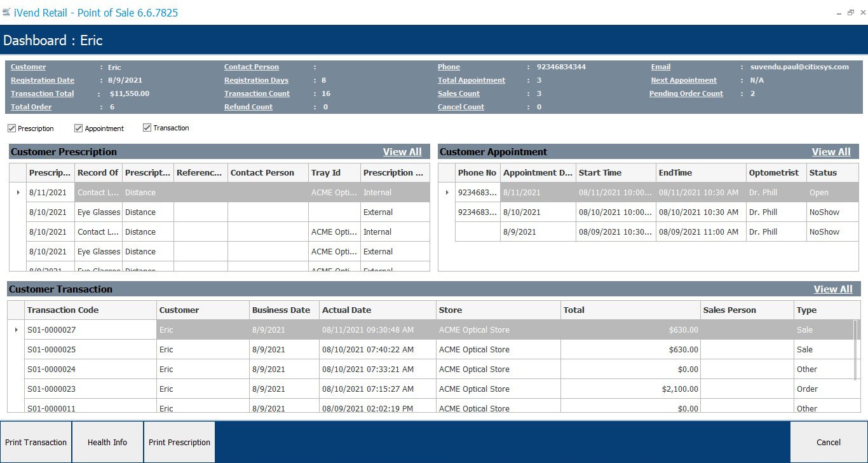Uncheck the Prescription checkbox
The width and height of the screenshot is (868, 463).
pos(11,128)
